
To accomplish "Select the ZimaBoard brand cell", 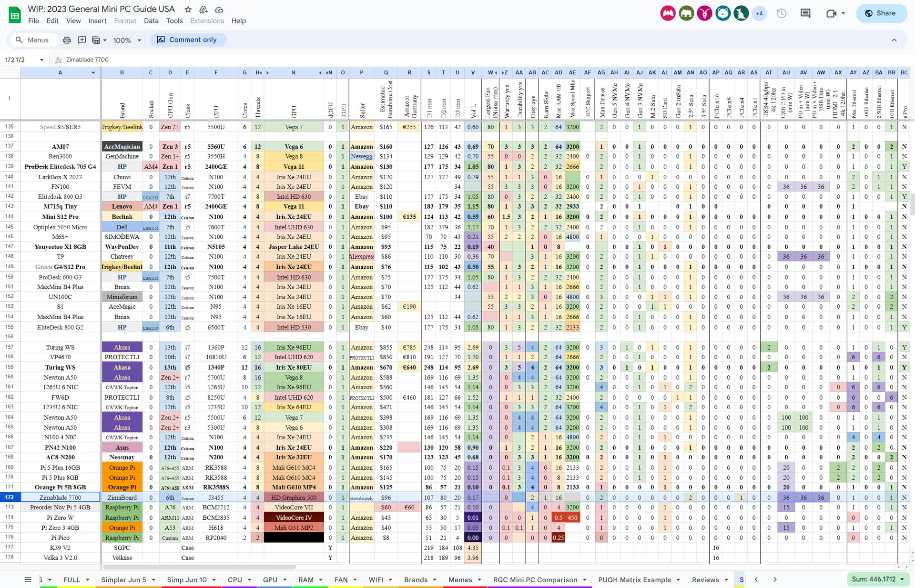I will 122,497.
